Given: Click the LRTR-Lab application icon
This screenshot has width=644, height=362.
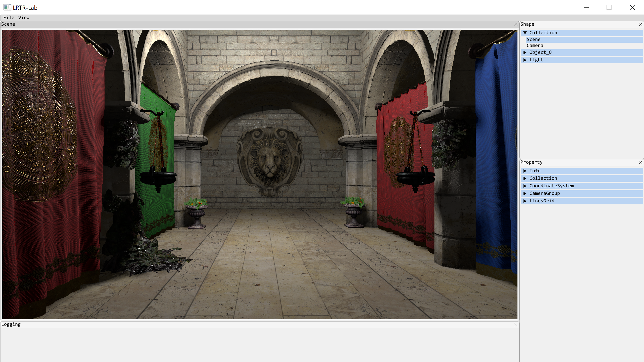Looking at the screenshot, I should 7,8.
